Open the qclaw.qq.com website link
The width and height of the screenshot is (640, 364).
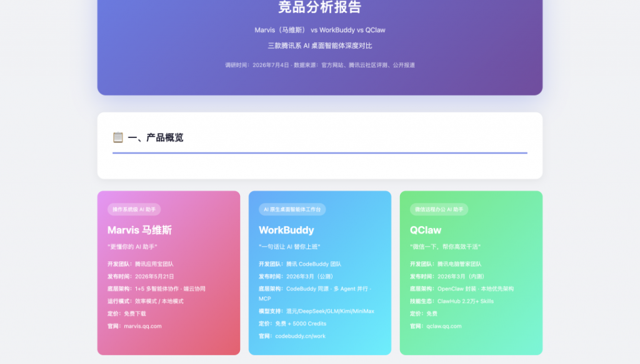444,326
